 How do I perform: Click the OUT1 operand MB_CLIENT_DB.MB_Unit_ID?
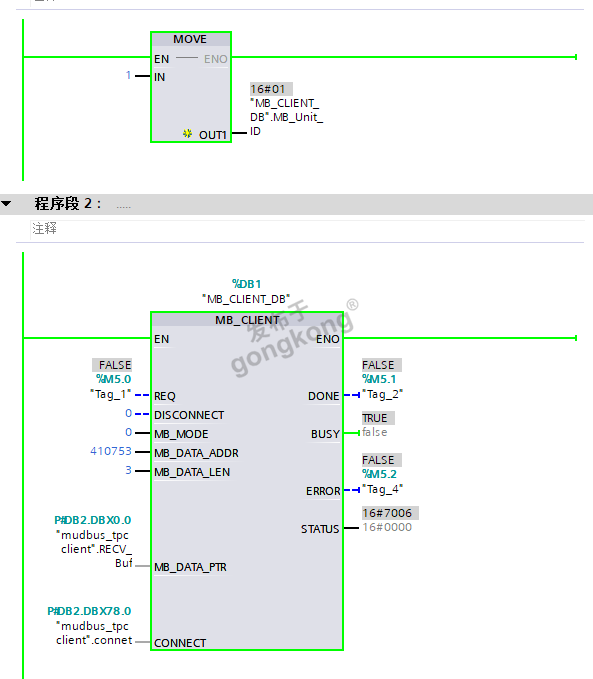click(x=286, y=117)
